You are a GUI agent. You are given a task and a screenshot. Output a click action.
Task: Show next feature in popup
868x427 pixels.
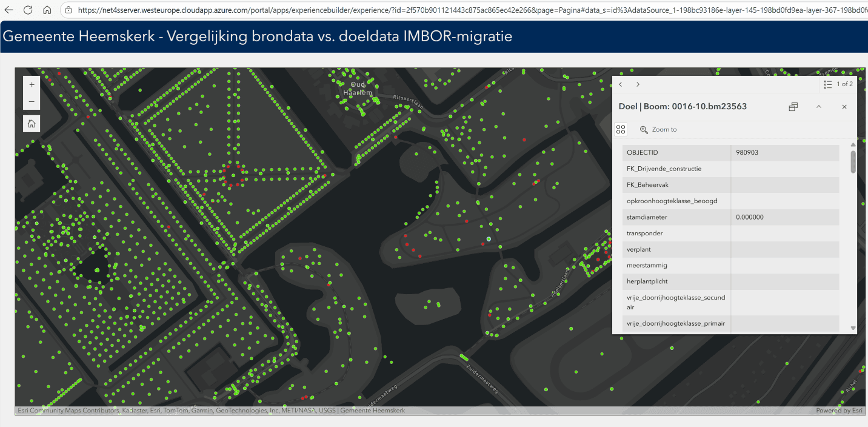coord(638,84)
